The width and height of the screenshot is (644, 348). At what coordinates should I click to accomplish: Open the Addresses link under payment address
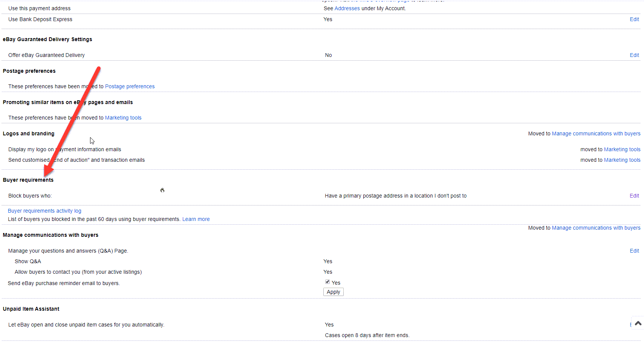[x=347, y=8]
